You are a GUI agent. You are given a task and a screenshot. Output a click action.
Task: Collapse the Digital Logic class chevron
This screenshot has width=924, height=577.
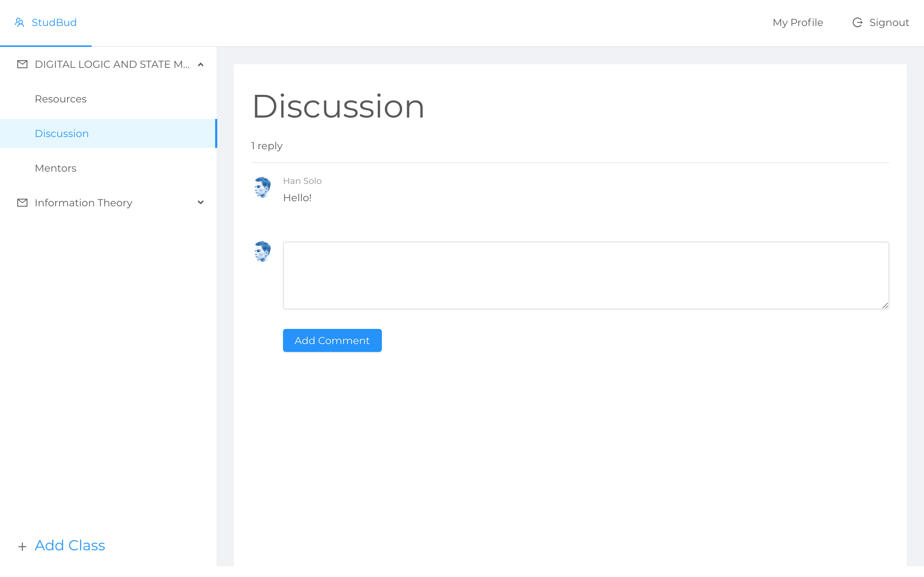pyautogui.click(x=200, y=65)
